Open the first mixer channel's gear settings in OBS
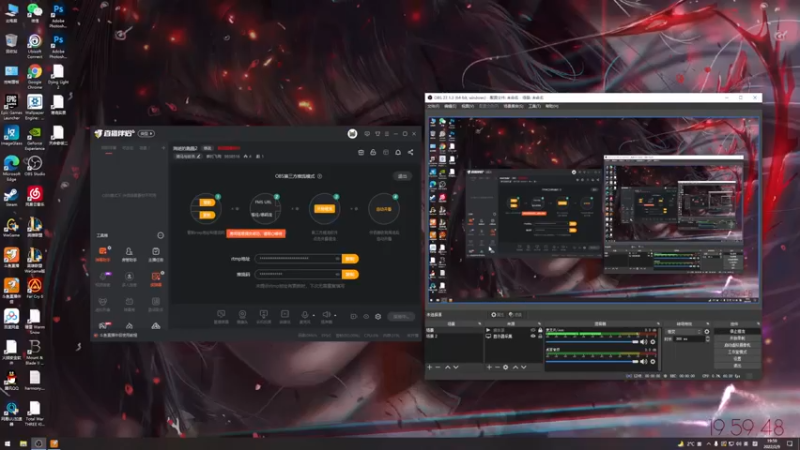The image size is (800, 450). (x=653, y=342)
